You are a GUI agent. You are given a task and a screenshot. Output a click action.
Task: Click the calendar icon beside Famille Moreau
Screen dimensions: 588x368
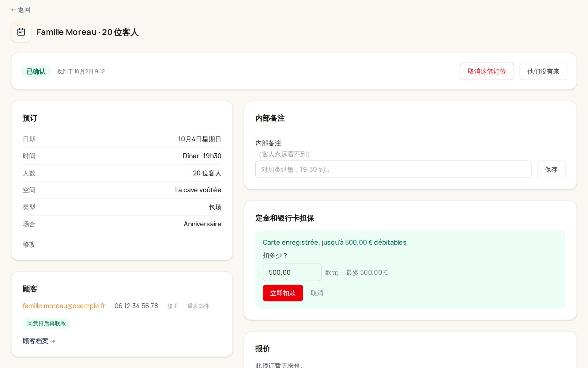click(21, 32)
